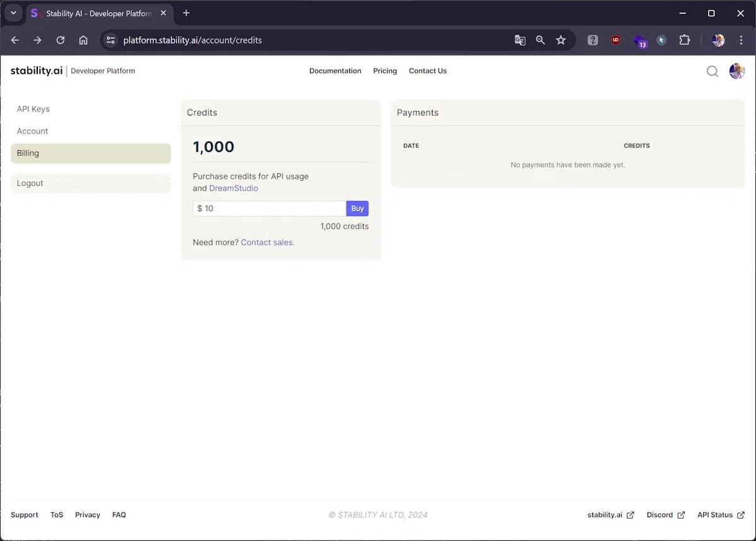Screen dimensions: 756x541
Task: Click the stability.ai logo
Action: click(x=37, y=71)
